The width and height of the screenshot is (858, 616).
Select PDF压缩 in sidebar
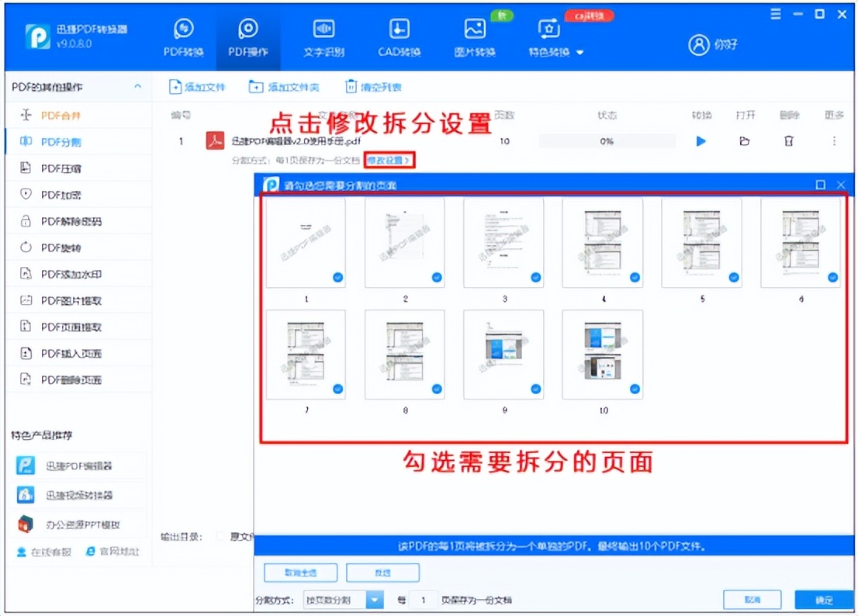point(78,168)
